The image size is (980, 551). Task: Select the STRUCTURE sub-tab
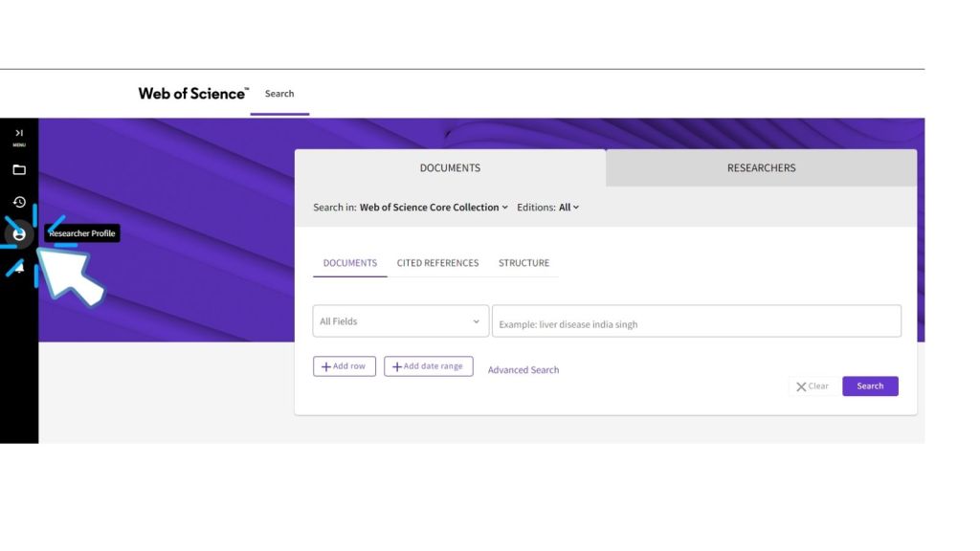(523, 263)
